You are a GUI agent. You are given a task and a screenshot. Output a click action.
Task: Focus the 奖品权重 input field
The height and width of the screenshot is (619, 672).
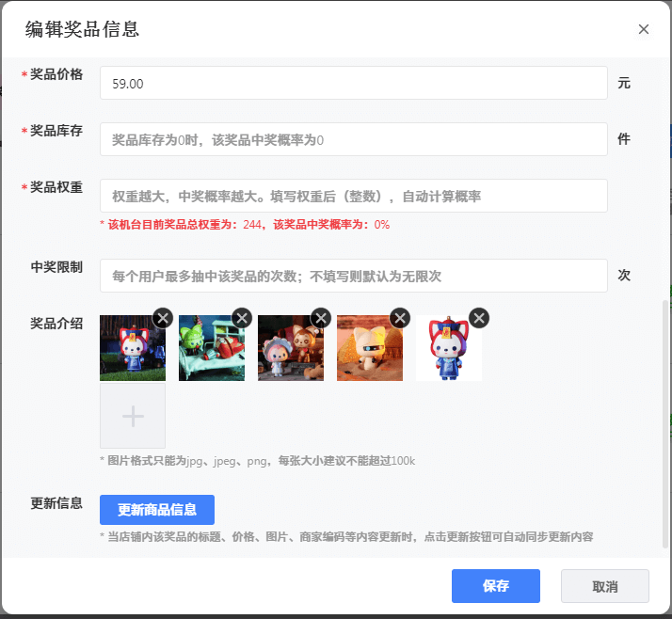click(354, 196)
